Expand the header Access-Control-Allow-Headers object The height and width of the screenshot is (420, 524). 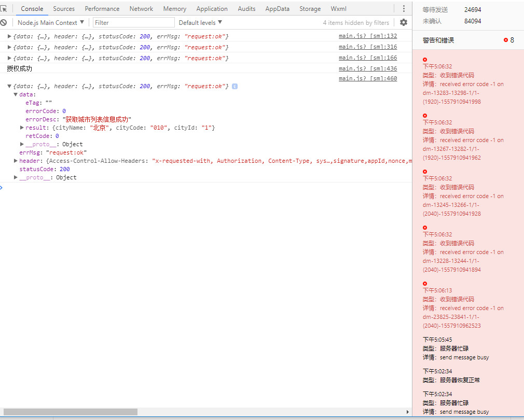(16, 161)
